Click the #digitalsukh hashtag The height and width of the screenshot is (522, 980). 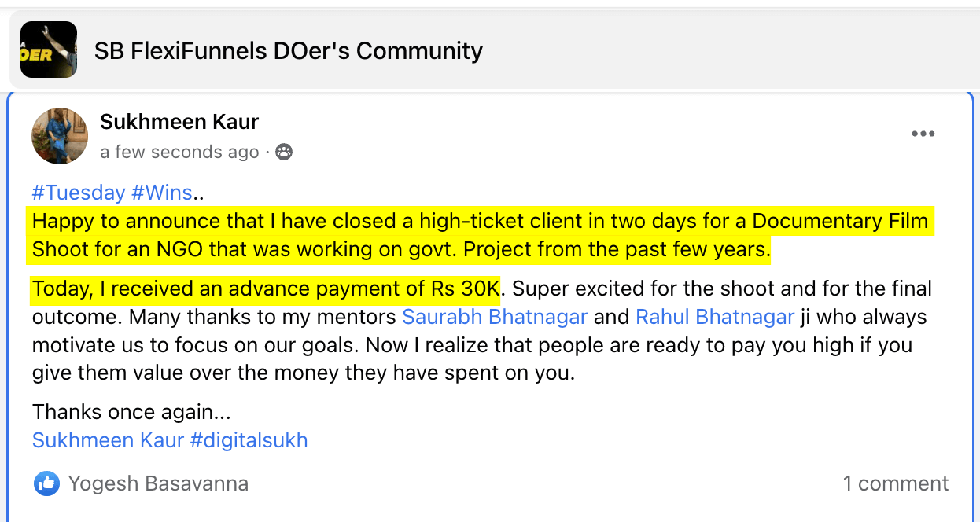(249, 440)
